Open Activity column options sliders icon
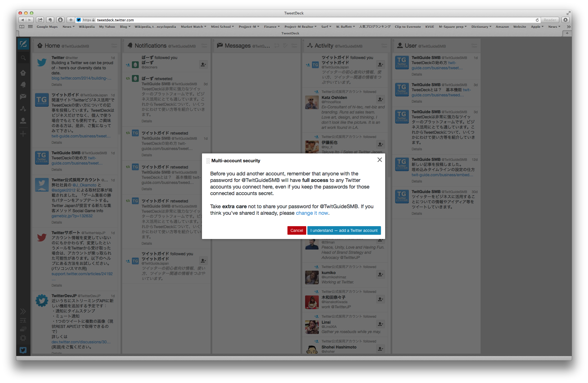This screenshot has height=383, width=588. click(384, 46)
